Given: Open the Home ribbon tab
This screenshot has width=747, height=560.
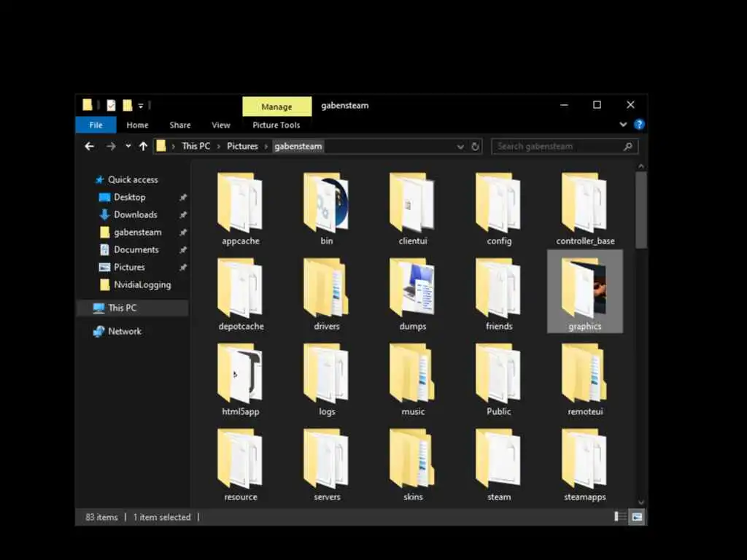Looking at the screenshot, I should coord(137,125).
